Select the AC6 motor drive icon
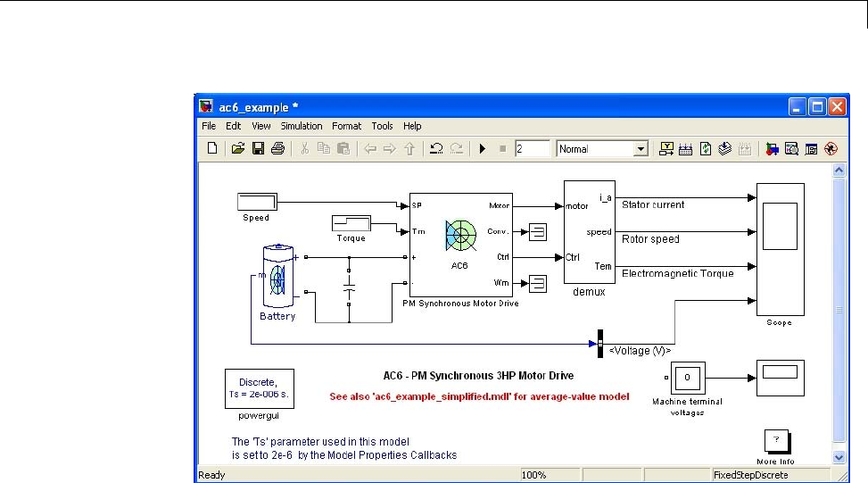Screen dimensions: 868x483 460,236
